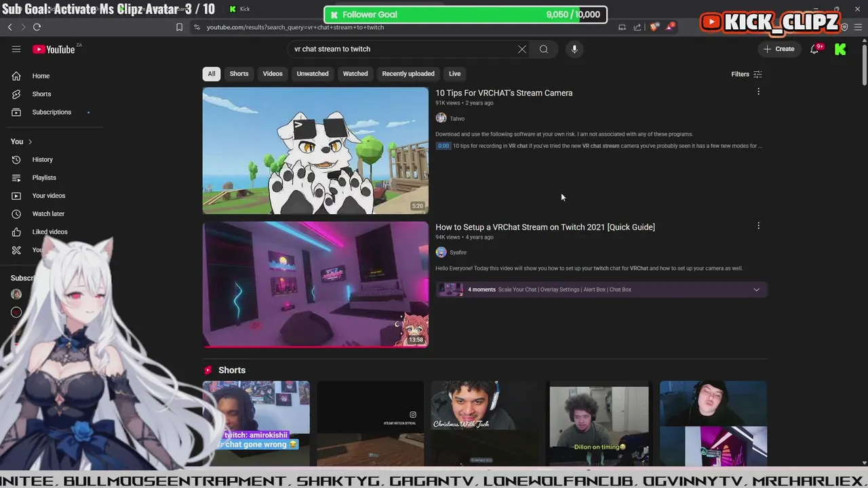Filter results by Unwatched
Viewport: 868px width, 488px height.
coord(313,74)
